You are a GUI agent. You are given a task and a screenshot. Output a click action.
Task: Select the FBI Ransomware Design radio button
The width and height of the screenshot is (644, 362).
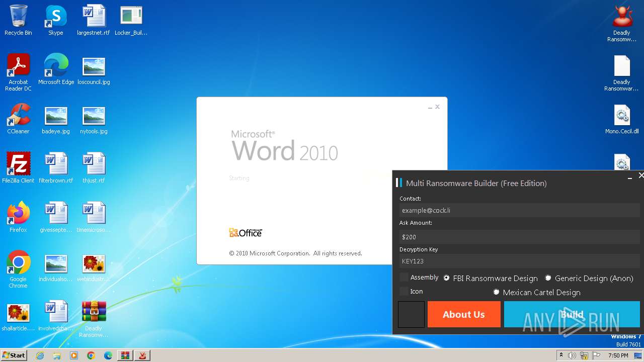pyautogui.click(x=446, y=278)
